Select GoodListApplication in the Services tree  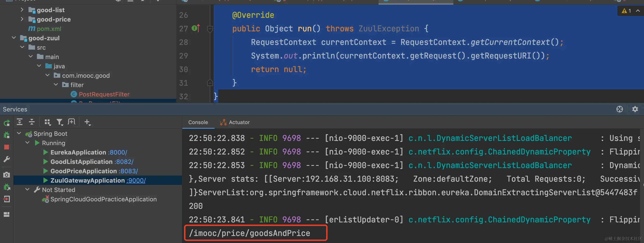coord(82,162)
